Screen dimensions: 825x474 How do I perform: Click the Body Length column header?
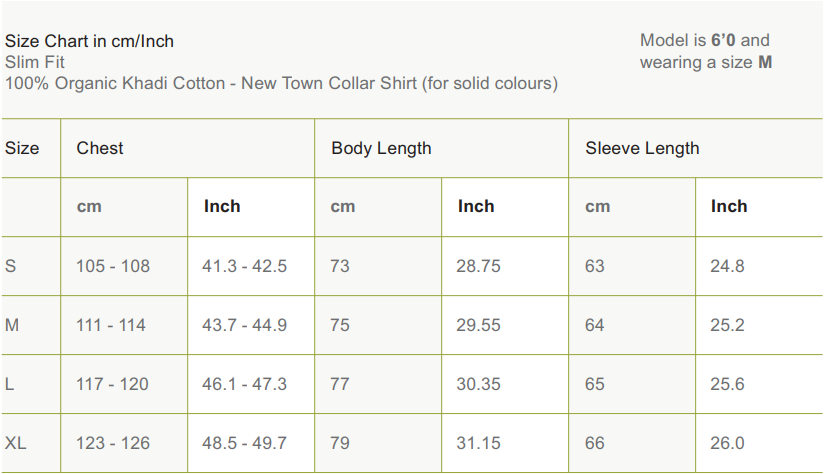(x=381, y=148)
